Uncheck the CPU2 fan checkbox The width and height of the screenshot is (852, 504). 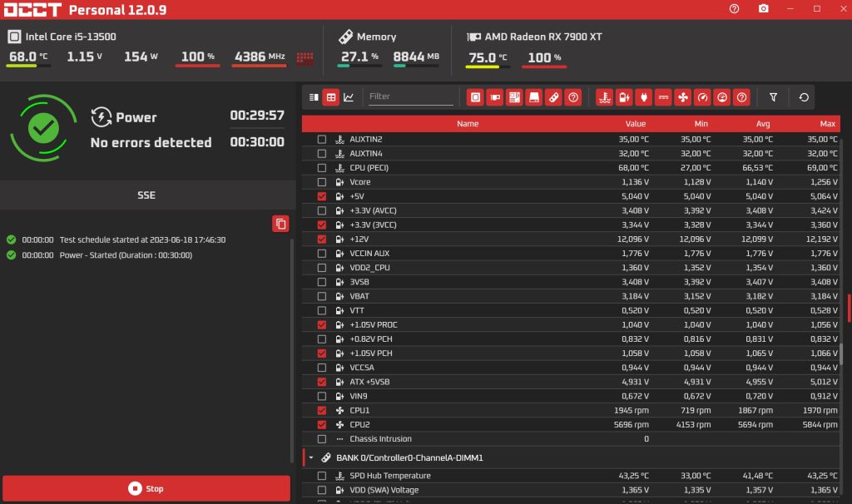point(322,425)
